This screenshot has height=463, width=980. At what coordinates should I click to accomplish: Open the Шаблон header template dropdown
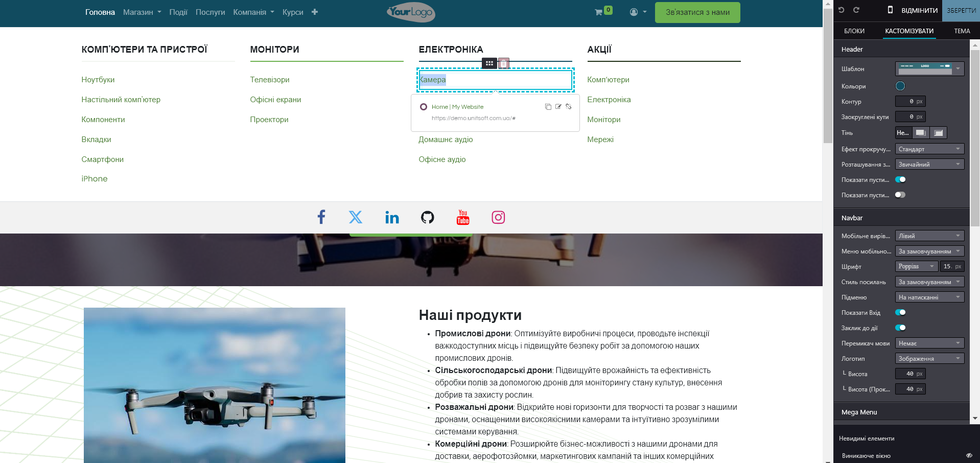click(929, 68)
